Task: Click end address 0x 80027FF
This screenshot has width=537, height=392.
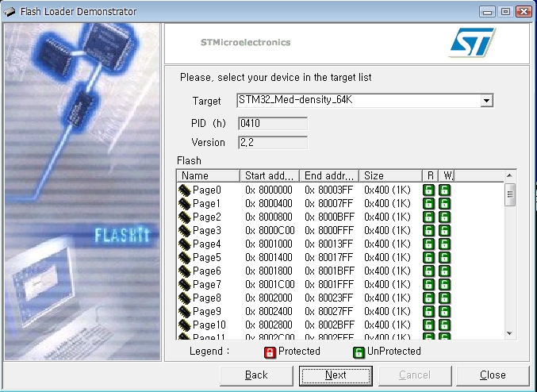Action: click(328, 312)
